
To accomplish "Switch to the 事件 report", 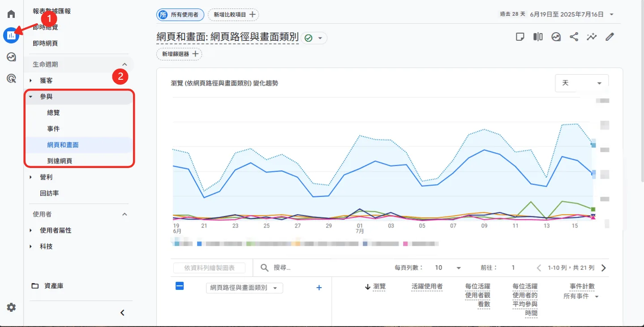I will pyautogui.click(x=53, y=129).
